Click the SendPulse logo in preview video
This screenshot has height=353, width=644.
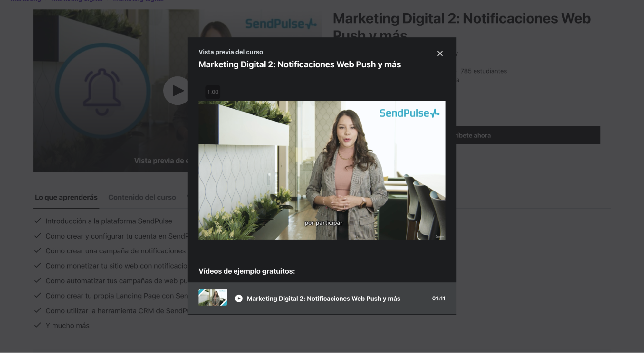[x=409, y=113]
